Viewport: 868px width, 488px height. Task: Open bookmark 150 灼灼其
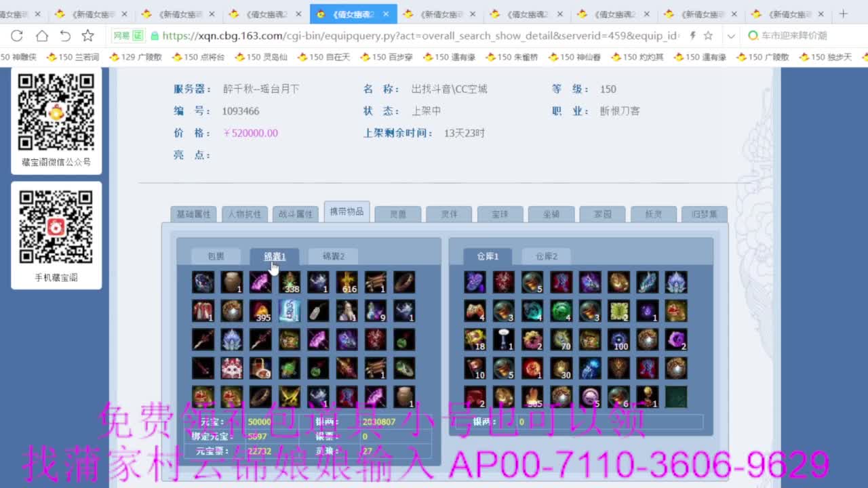click(x=637, y=58)
